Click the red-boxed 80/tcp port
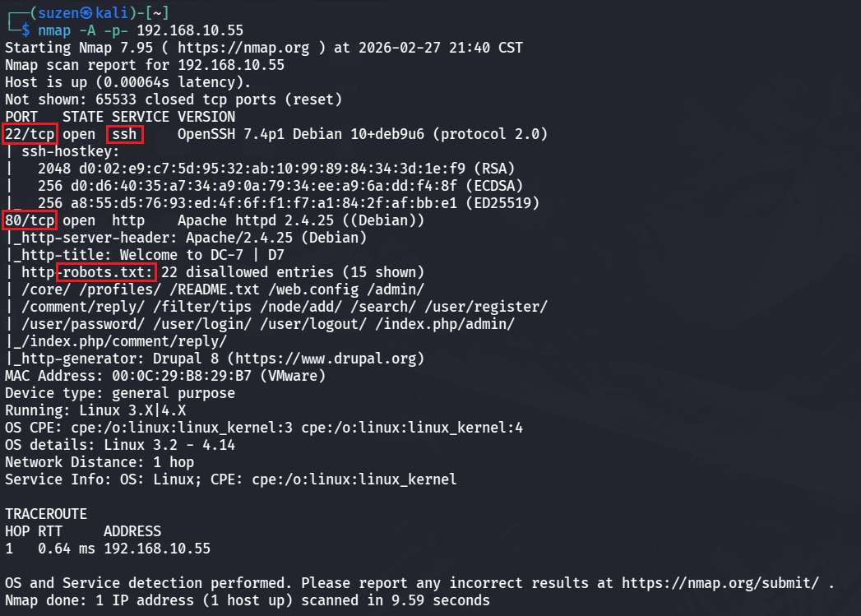 (x=30, y=220)
